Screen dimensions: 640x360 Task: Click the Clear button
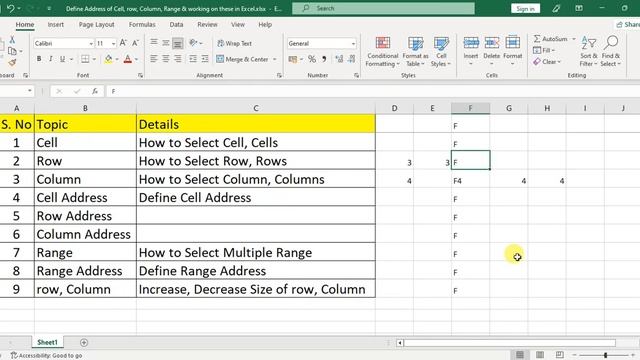pos(547,62)
